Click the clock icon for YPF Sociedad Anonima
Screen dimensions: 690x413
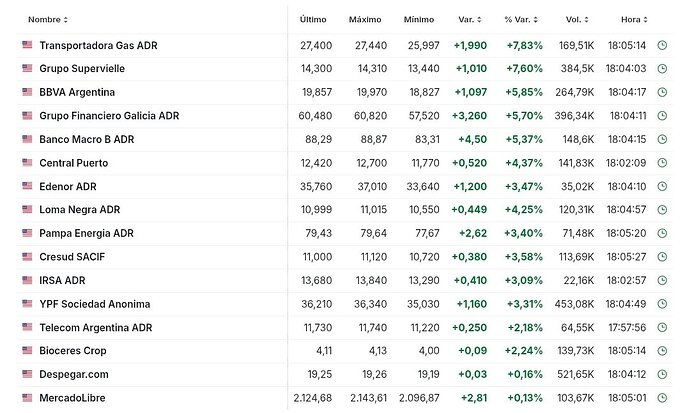662,304
